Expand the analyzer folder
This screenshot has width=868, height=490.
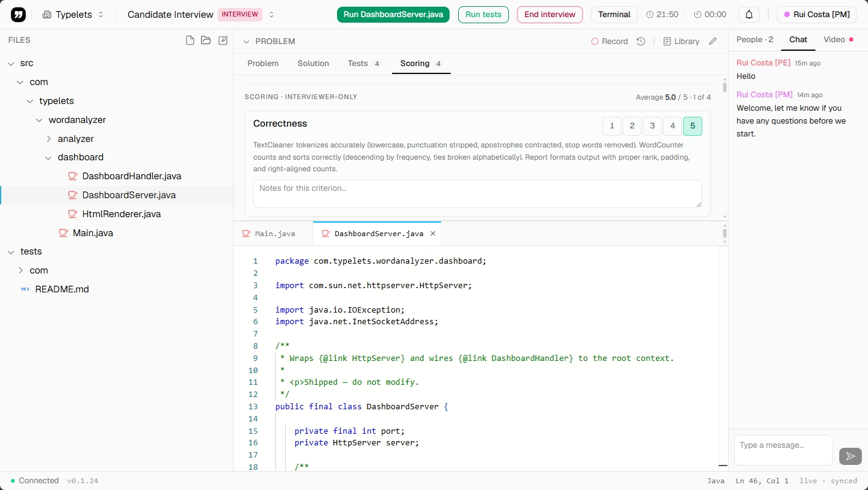(x=49, y=139)
